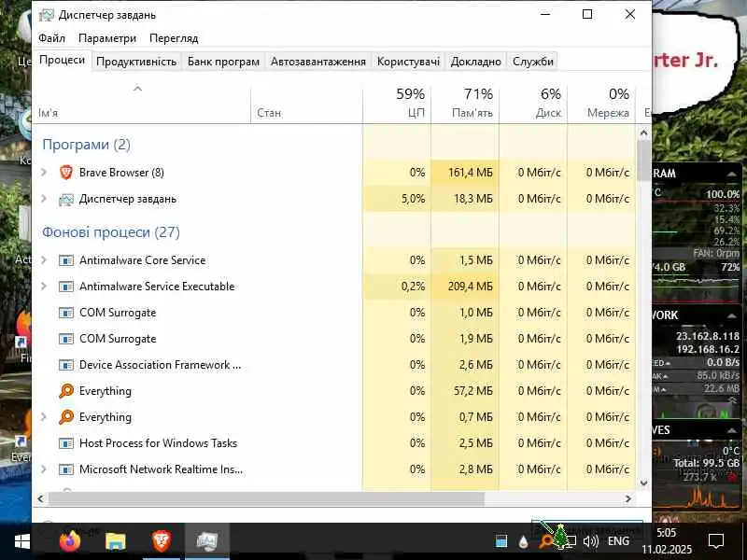Switch to the Банк програм tab
747x560 pixels.
tap(223, 62)
